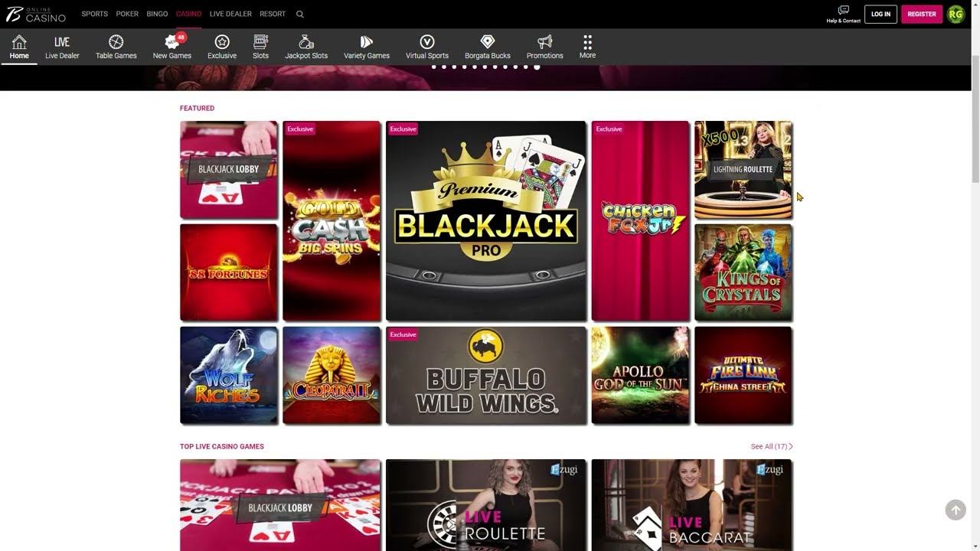Open the Gold Cash Big Spins game

pyautogui.click(x=332, y=220)
